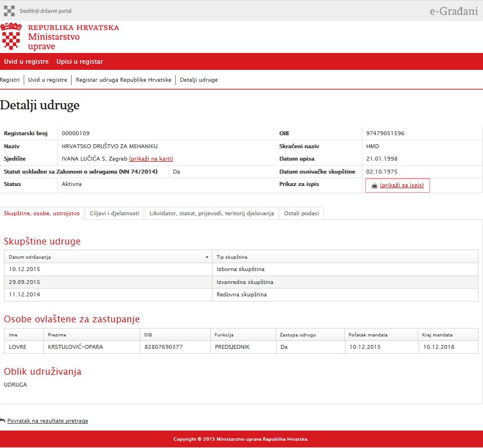Click the e-Građani logo
The height and width of the screenshot is (448, 483).
click(454, 10)
